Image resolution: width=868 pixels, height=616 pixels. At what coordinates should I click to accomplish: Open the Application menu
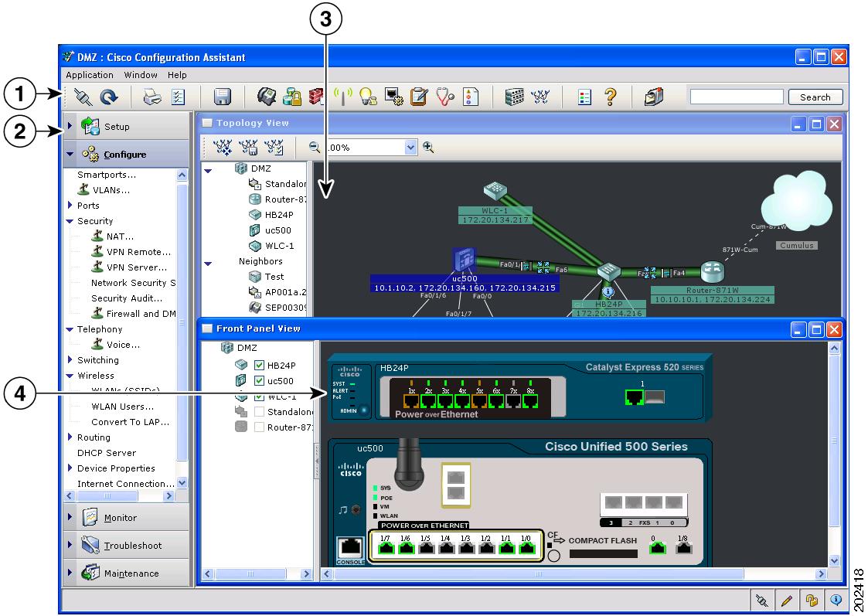pos(90,75)
